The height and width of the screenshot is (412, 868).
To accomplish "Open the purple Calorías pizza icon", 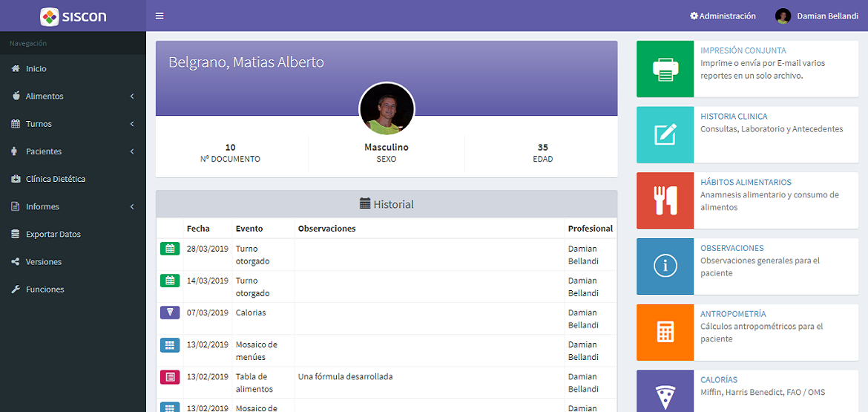I will point(665,395).
